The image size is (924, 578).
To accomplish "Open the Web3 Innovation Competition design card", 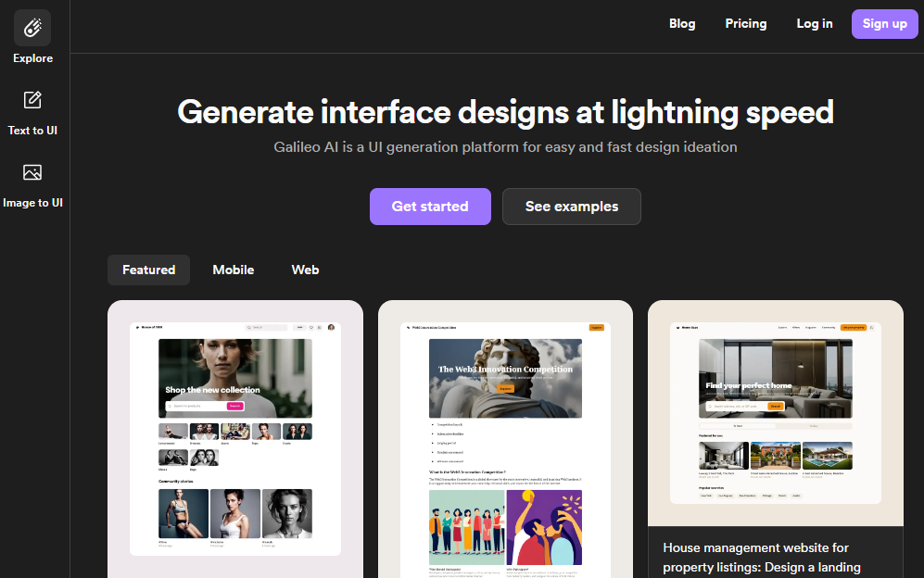I will [506, 439].
